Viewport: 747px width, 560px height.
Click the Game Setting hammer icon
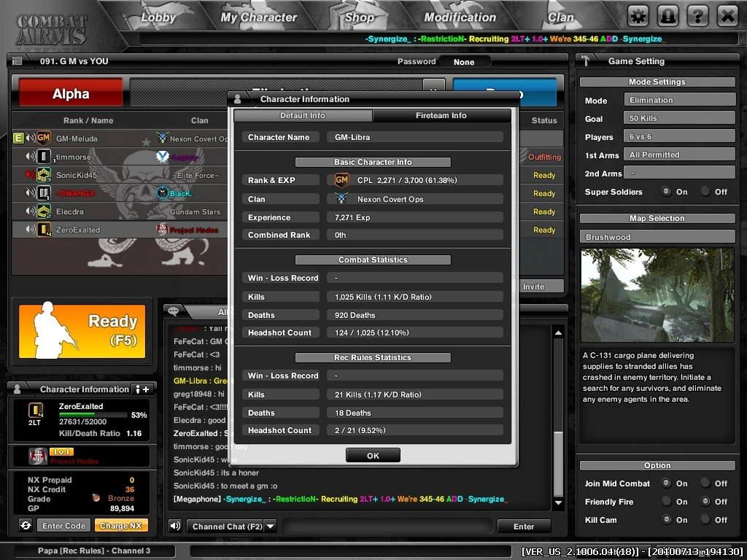click(586, 61)
